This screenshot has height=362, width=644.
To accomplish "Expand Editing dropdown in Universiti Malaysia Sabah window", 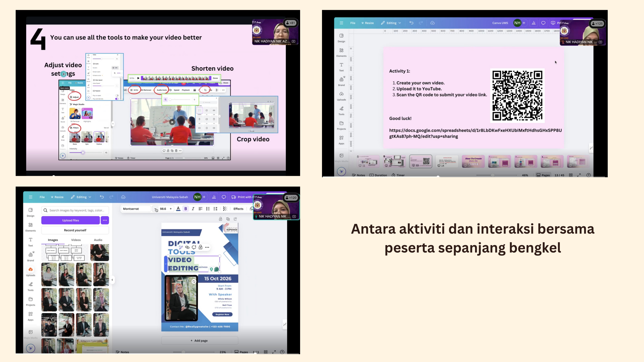I will click(x=81, y=197).
